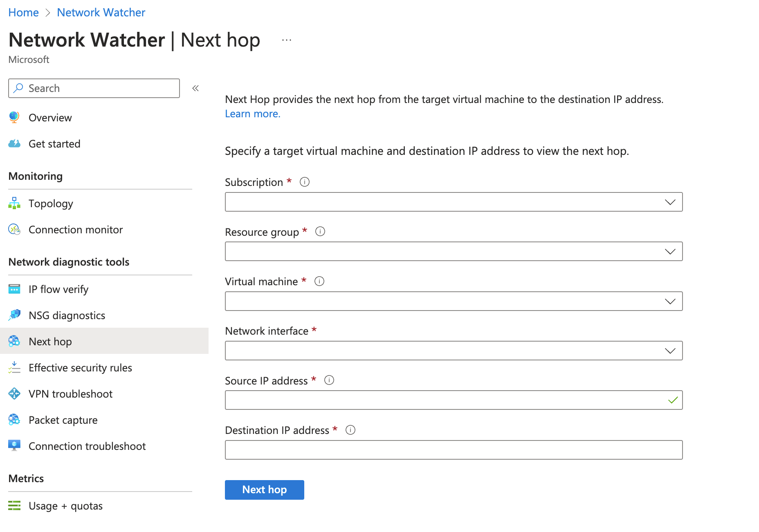Follow the Learn more link
The height and width of the screenshot is (532, 759).
click(x=253, y=114)
